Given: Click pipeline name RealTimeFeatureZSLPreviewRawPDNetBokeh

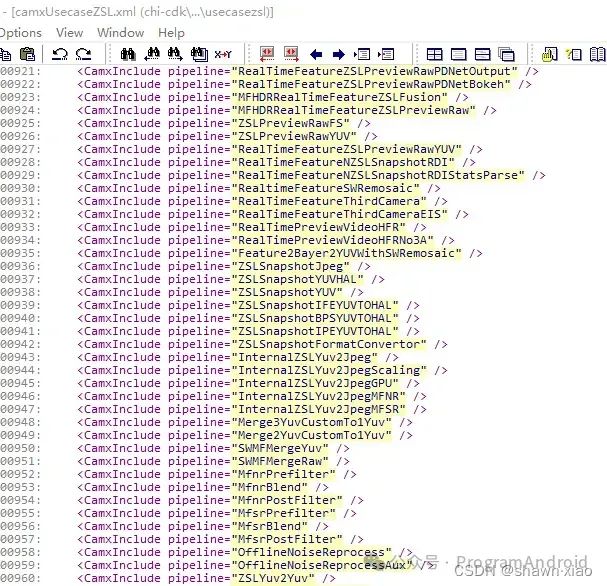Looking at the screenshot, I should 370,84.
